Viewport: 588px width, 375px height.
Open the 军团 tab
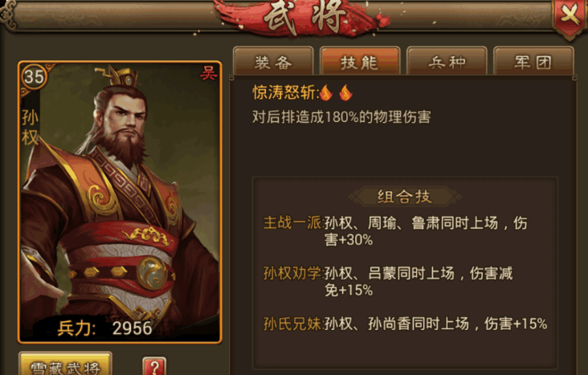[x=533, y=61]
